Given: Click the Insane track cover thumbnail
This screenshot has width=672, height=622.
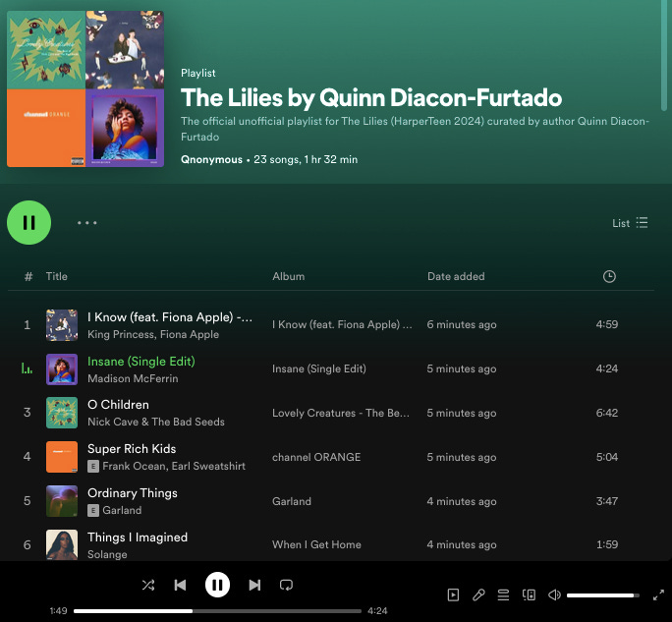Looking at the screenshot, I should pyautogui.click(x=62, y=369).
